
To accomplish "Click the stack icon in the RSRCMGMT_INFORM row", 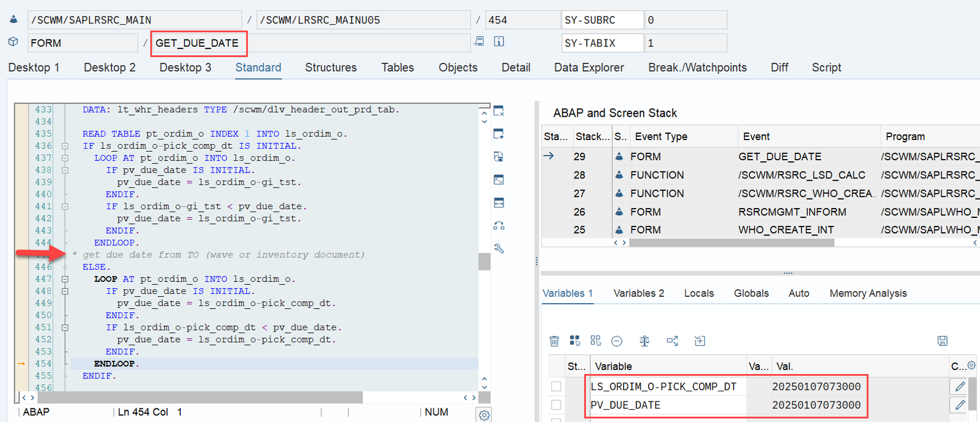I will click(619, 212).
